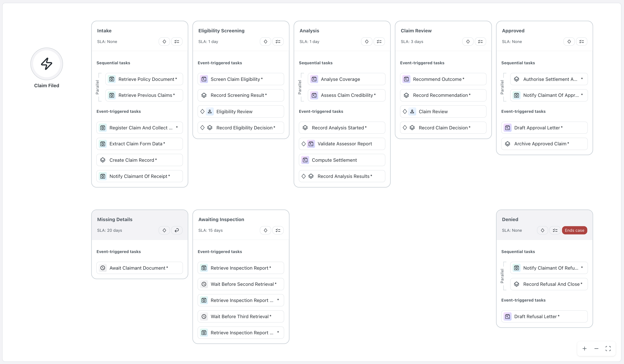Click the Claim Filed lightning trigger icon
This screenshot has height=364, width=624.
(47, 64)
